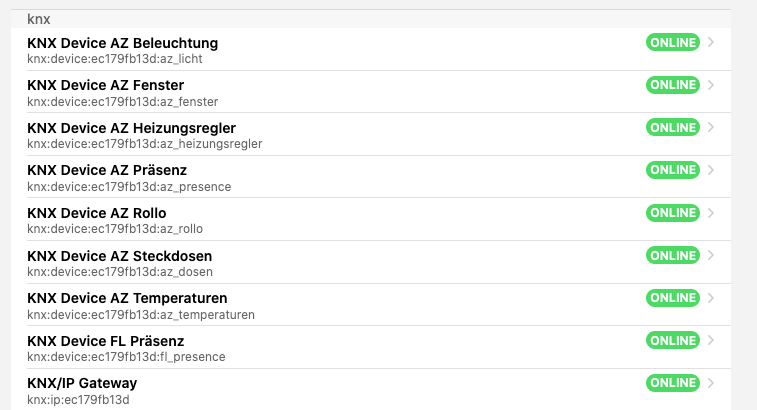
Task: Open the KNX/IP Gateway entry
Action: pyautogui.click(x=82, y=383)
